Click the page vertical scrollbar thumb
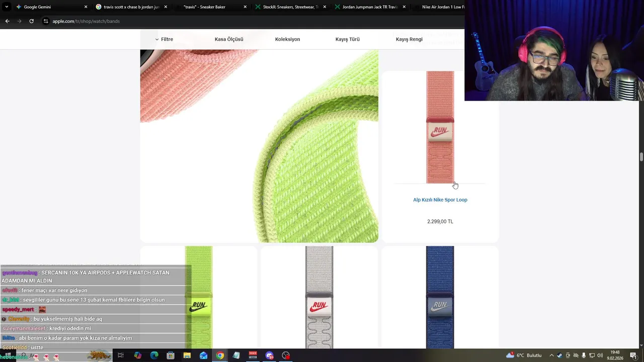The width and height of the screenshot is (644, 362). point(641,157)
